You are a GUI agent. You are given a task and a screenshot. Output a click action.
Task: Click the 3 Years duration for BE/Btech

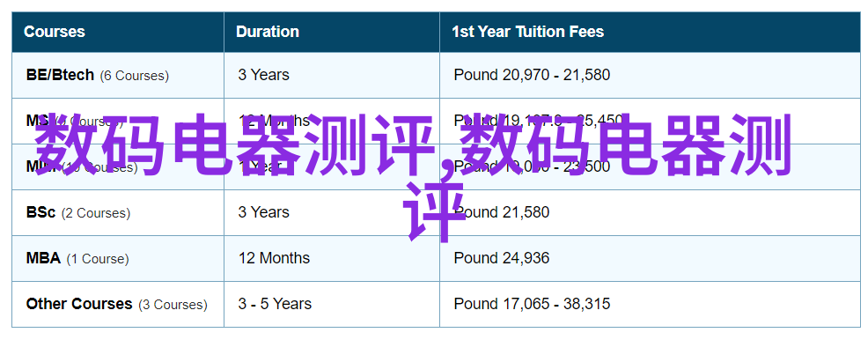pos(263,75)
